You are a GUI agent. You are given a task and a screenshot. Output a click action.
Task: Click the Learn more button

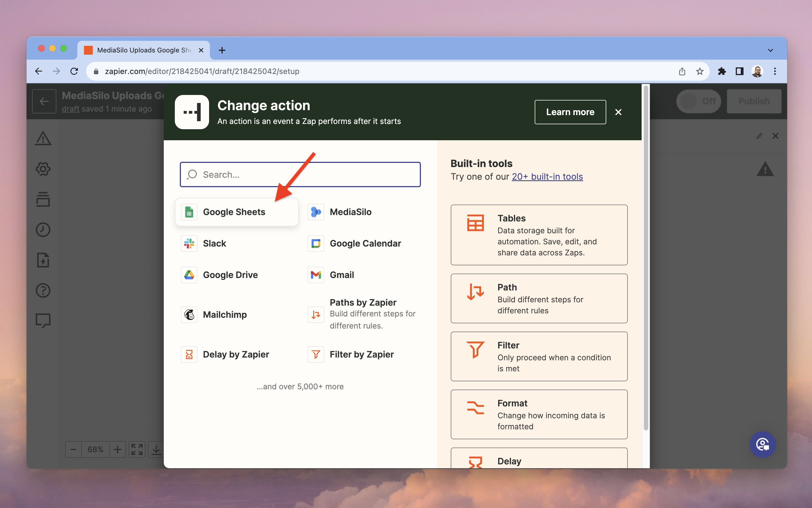pyautogui.click(x=570, y=112)
